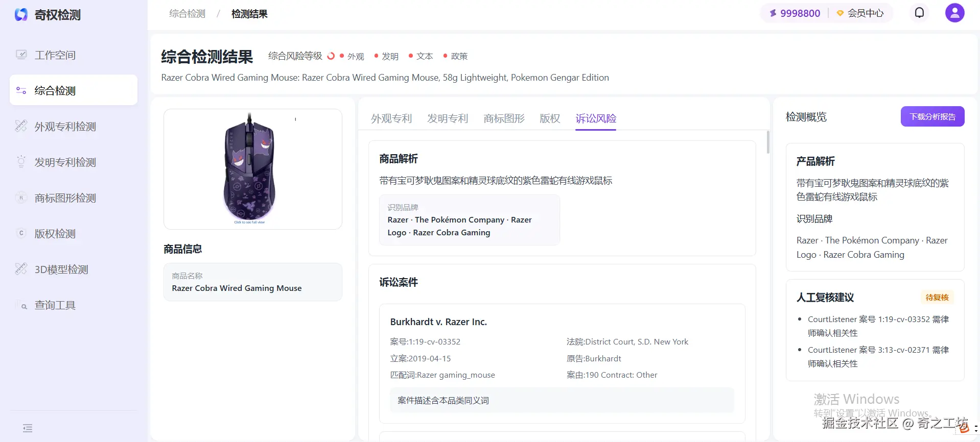
Task: Click the 检测结果 breadcrumb
Action: [x=249, y=14]
